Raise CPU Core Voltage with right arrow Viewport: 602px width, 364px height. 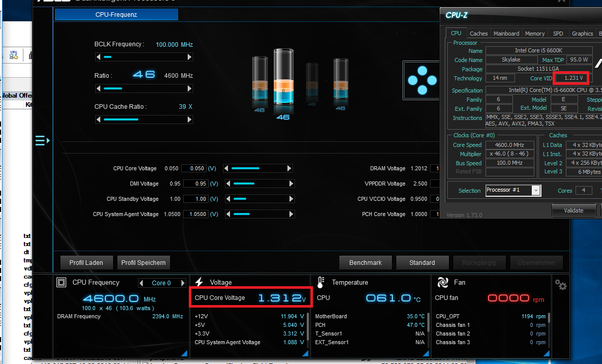pos(289,168)
